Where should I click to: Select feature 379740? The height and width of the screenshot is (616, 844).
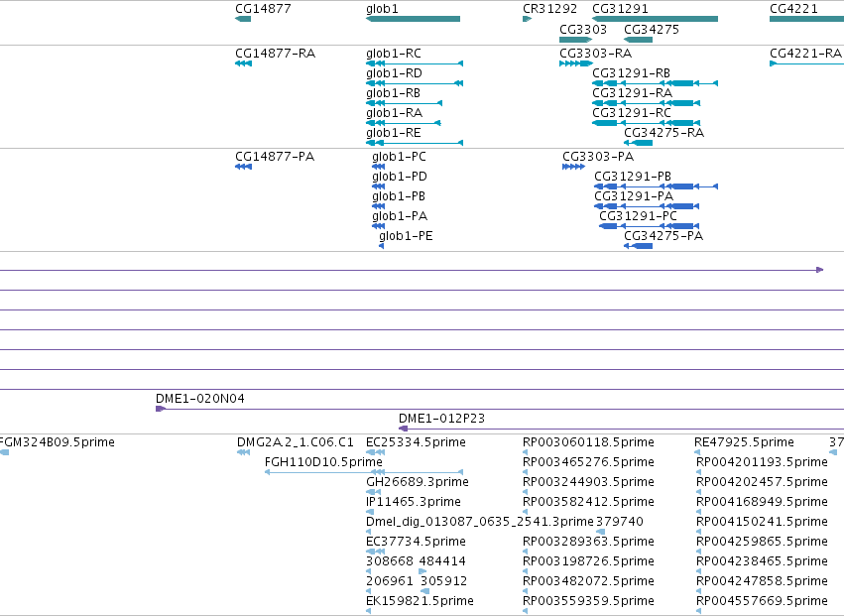click(601, 532)
